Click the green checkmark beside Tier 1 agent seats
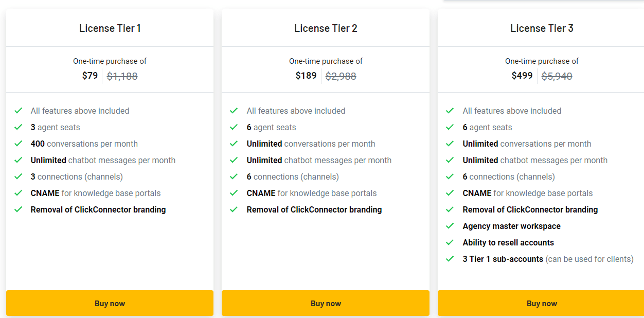This screenshot has height=318, width=644. [x=19, y=127]
